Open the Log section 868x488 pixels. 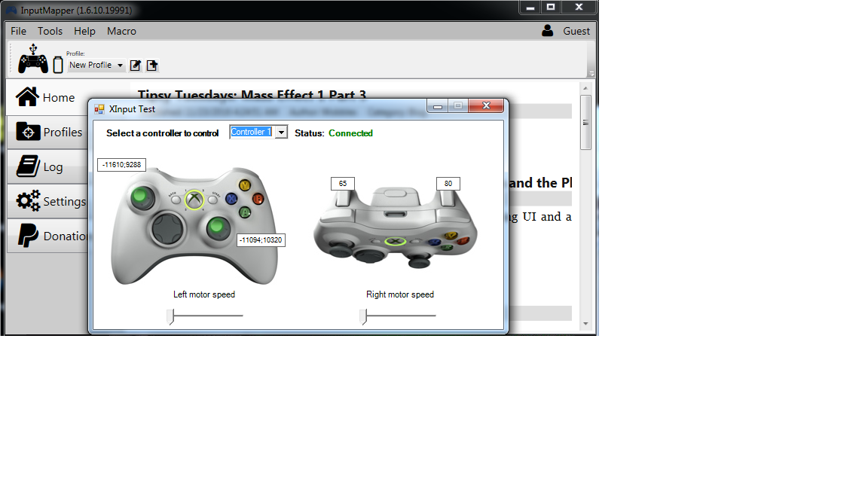pos(48,167)
